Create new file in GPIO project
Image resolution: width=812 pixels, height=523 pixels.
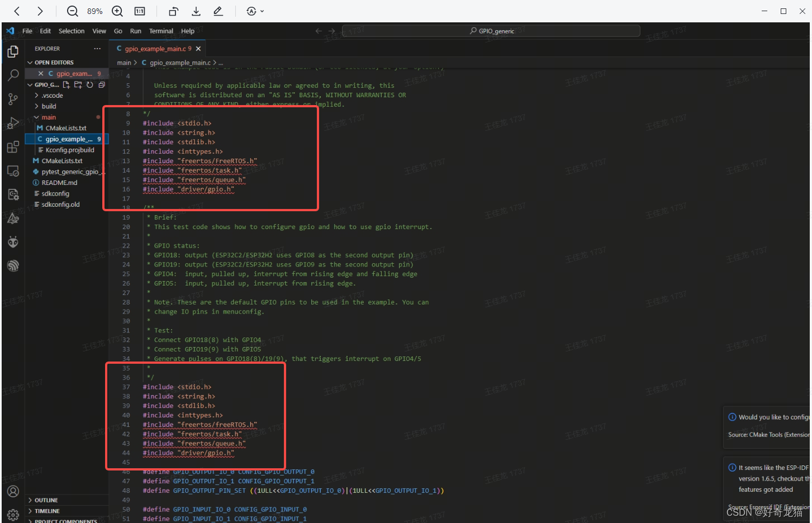(66, 85)
